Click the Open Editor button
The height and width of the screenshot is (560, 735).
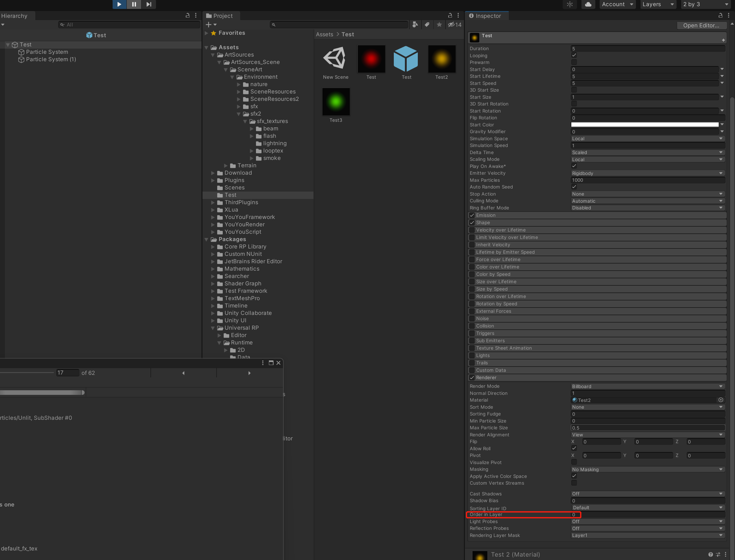(x=701, y=25)
